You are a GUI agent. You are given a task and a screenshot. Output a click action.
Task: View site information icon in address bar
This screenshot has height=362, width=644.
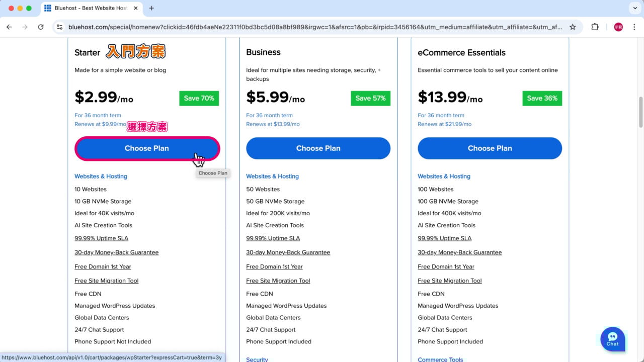[x=60, y=27]
